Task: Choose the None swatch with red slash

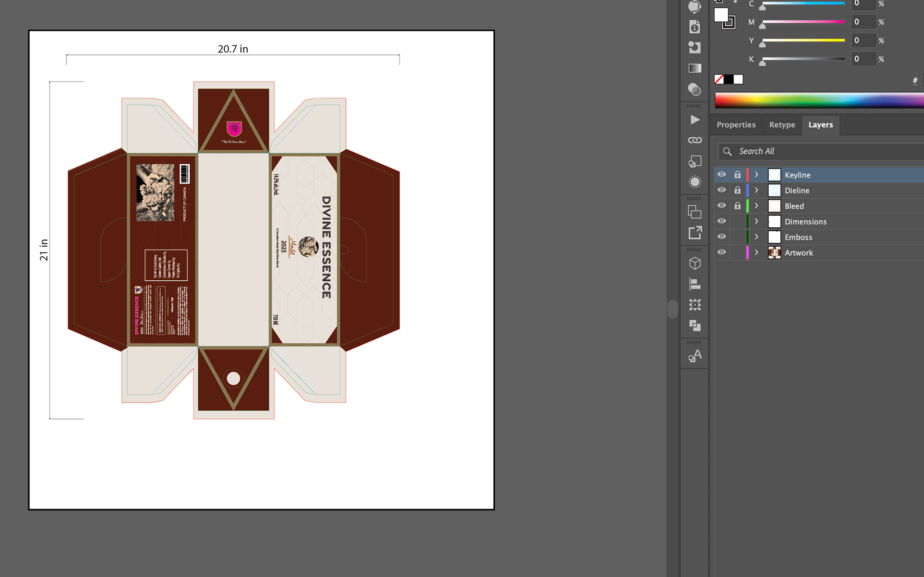Action: (719, 79)
